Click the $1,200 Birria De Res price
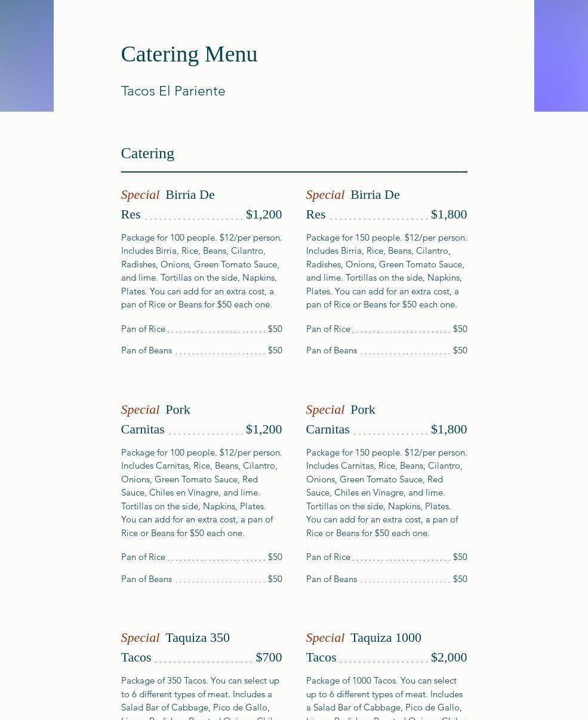Screen dimensions: 588x720 pos(263,214)
